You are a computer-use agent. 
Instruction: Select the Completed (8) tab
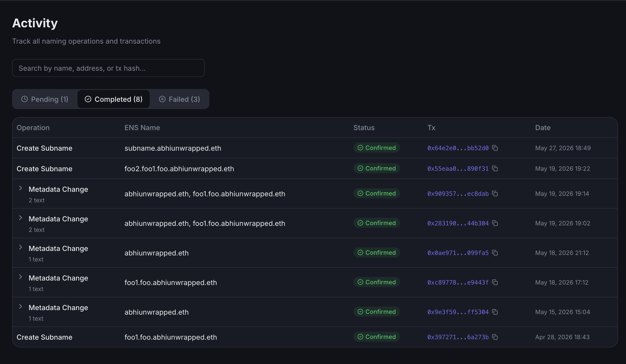114,99
